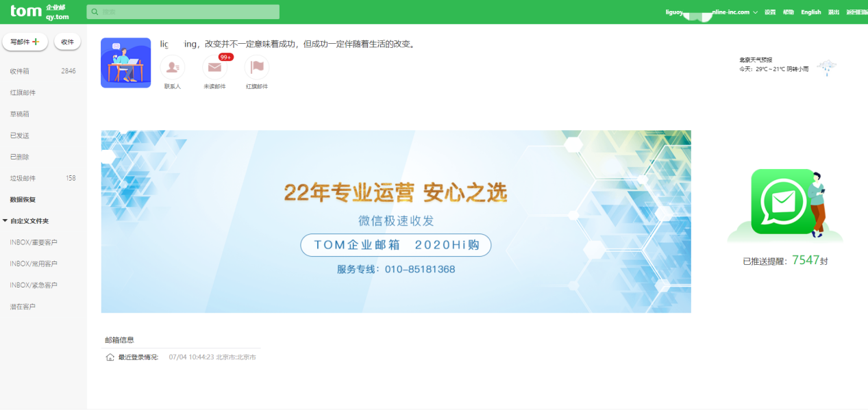Click the 写邮件 compose button
868x410 pixels.
point(25,42)
